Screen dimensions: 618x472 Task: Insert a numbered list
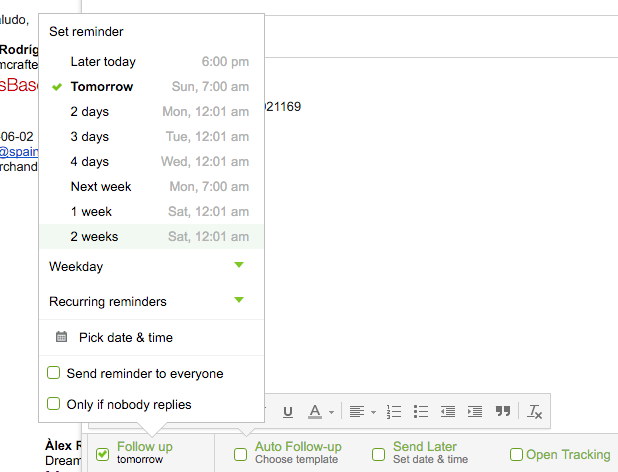(393, 411)
